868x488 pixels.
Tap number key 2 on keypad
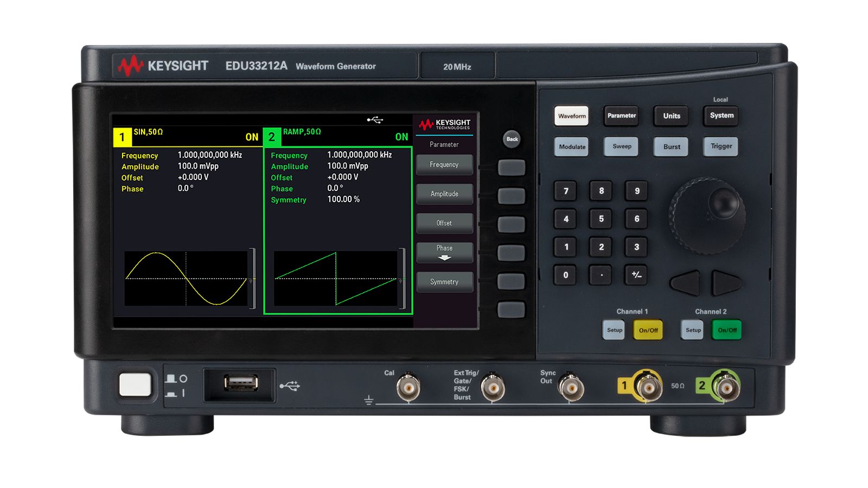[601, 247]
